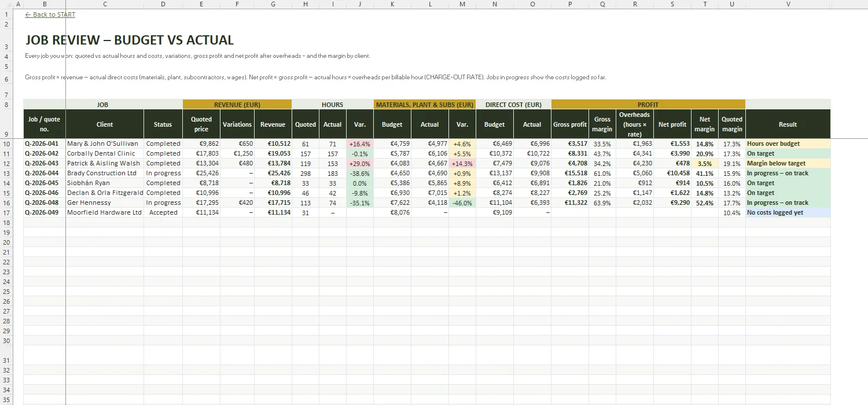The width and height of the screenshot is (868, 405).
Task: Click the REVENUE (EUR) group header
Action: point(237,104)
